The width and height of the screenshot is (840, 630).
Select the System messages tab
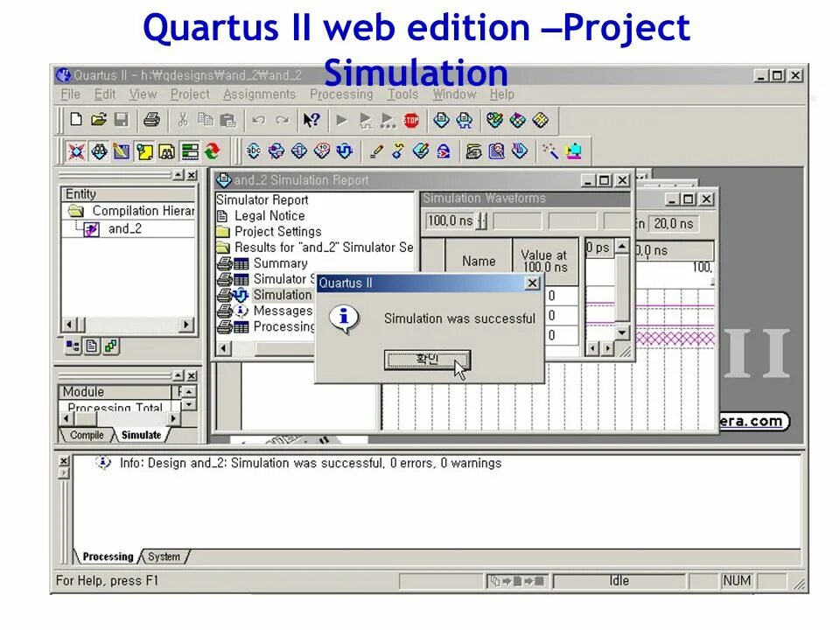pos(164,556)
